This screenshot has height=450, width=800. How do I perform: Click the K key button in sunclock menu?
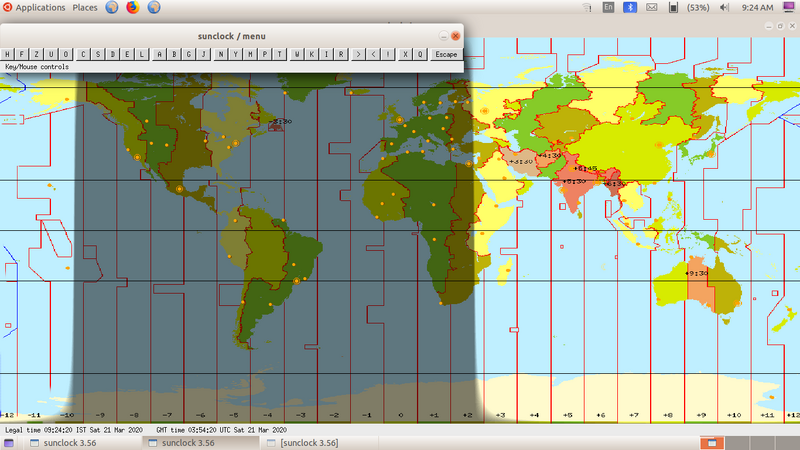coord(312,54)
